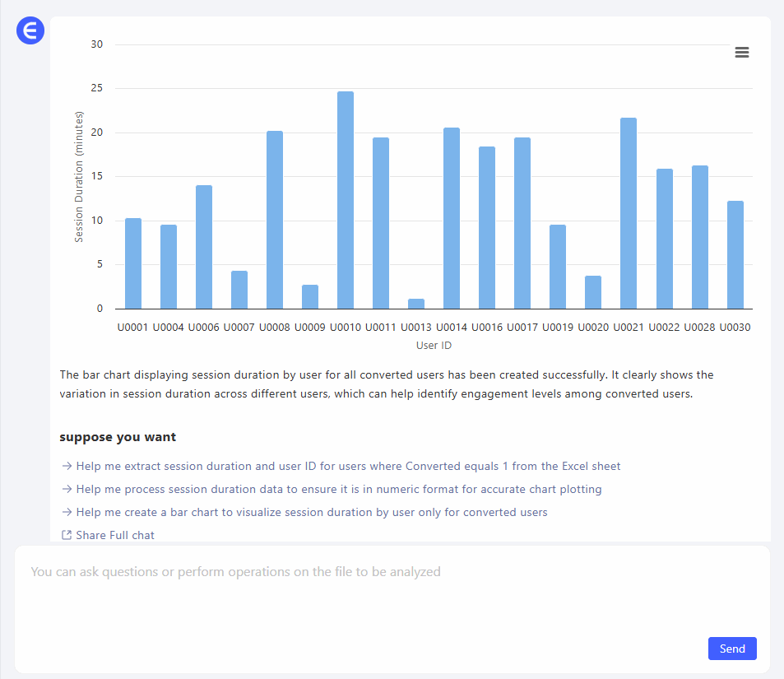Click the bar for user U0021
784x679 pixels.
coord(629,213)
